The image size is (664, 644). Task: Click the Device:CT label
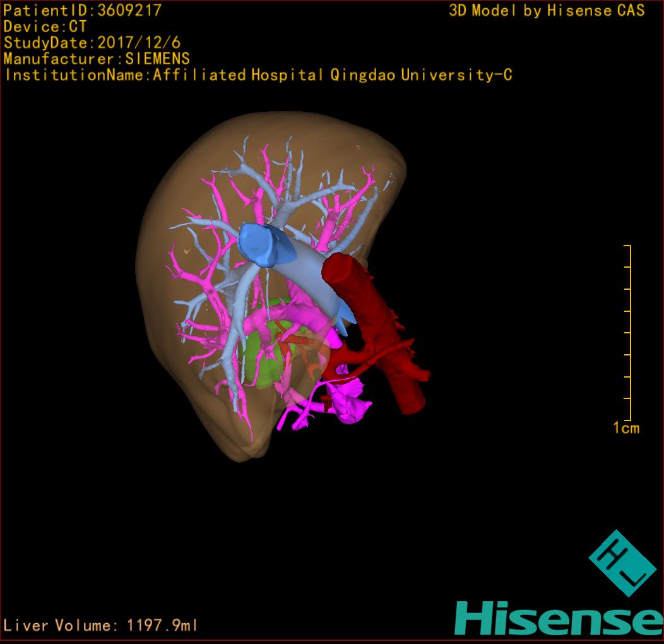pyautogui.click(x=45, y=27)
